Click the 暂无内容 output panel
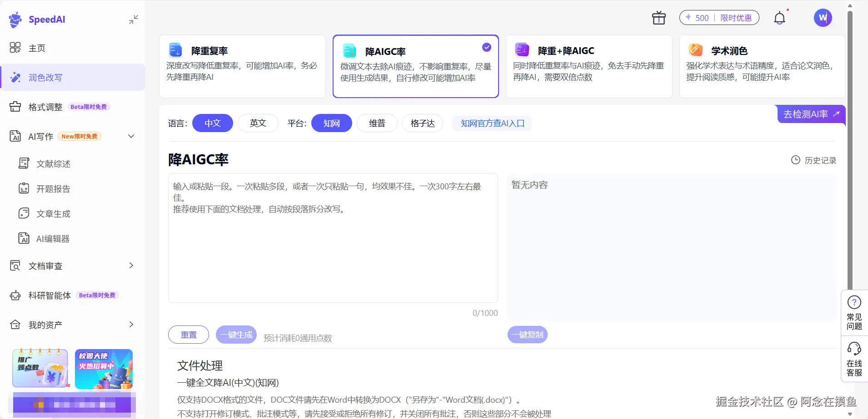The width and height of the screenshot is (868, 419). click(672, 248)
